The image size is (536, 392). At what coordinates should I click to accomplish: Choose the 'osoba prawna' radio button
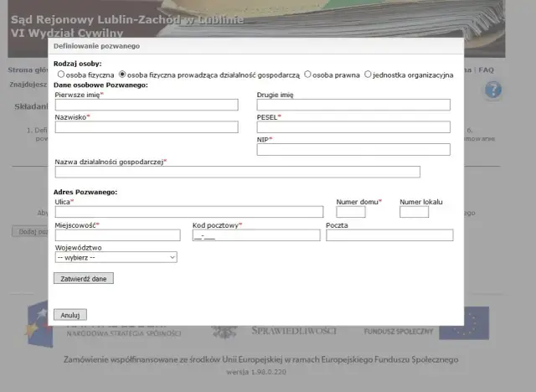(307, 75)
